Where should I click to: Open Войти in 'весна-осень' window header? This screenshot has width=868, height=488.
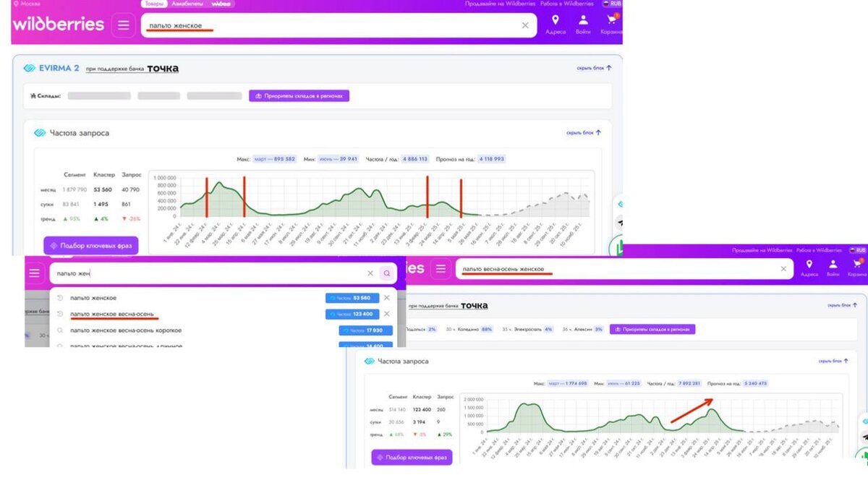833,268
